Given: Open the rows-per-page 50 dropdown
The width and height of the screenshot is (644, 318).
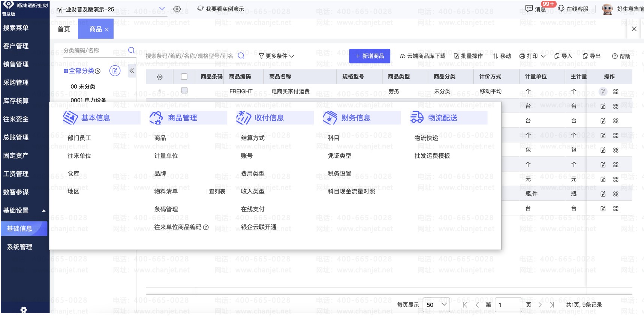Looking at the screenshot, I should 436,304.
